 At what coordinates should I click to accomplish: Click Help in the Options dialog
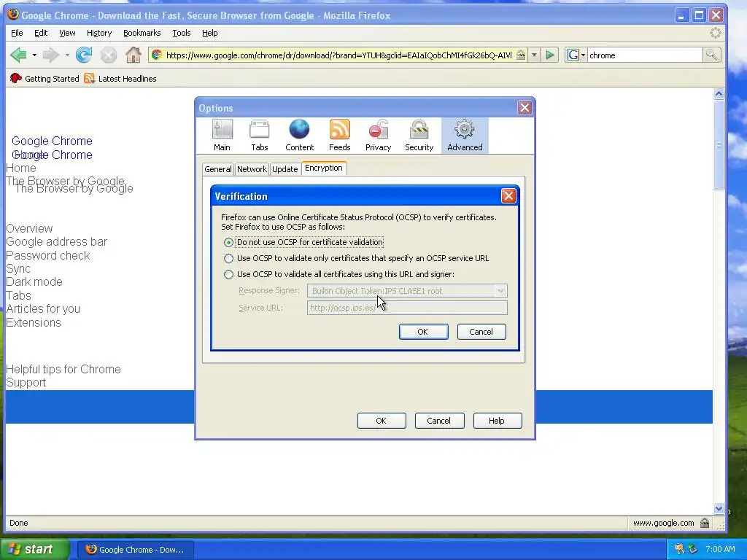click(x=497, y=421)
